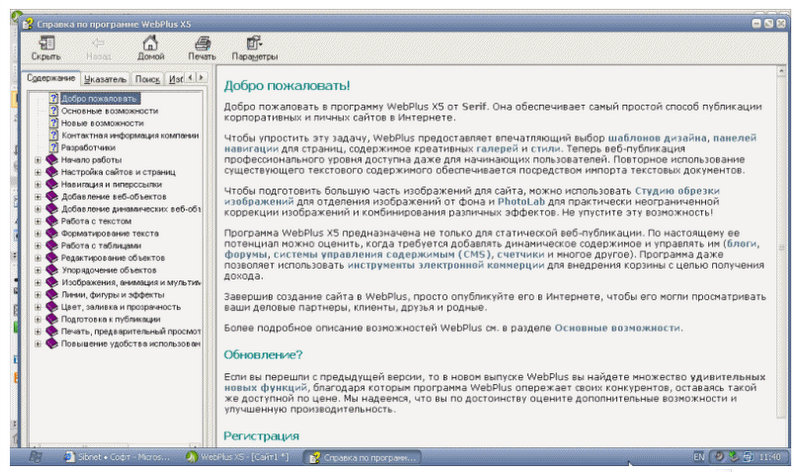Viewport: 800px width, 472px height.
Task: Select the Новые возможности topic icon
Action: 54,122
